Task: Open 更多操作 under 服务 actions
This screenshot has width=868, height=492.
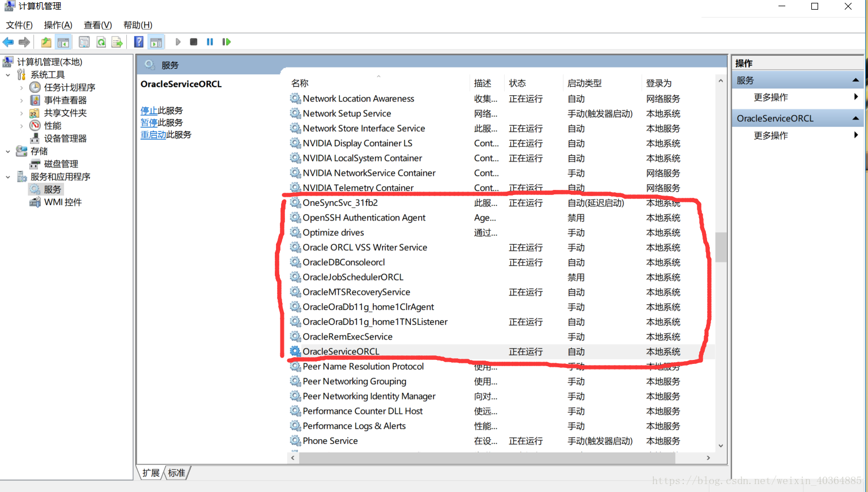Action: tap(771, 97)
